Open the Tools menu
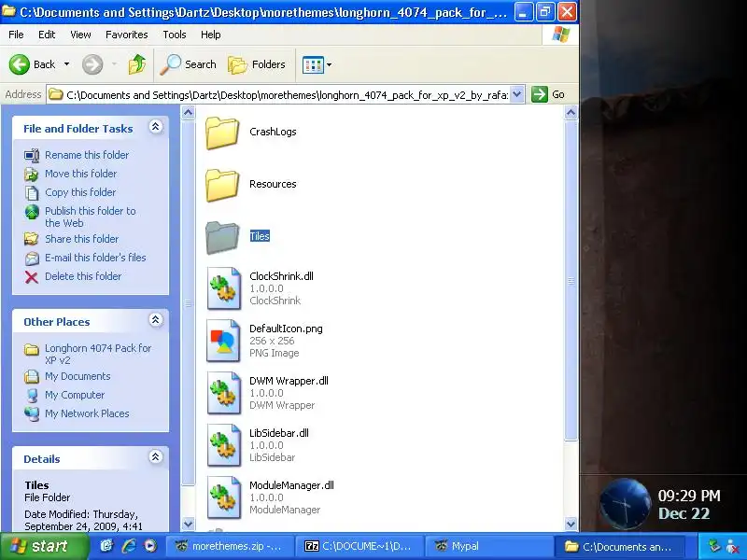 (x=175, y=35)
